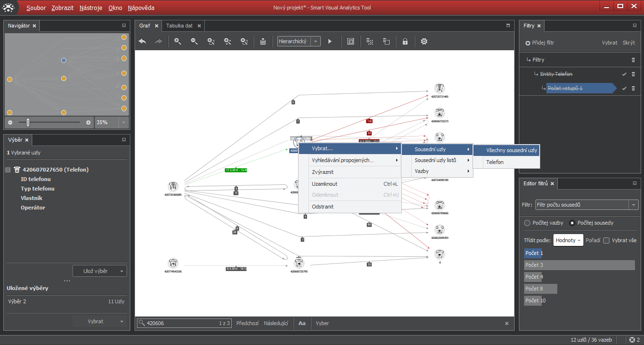Open the Hodnoty sort dropdown
The width and height of the screenshot is (644, 345).
coord(568,240)
